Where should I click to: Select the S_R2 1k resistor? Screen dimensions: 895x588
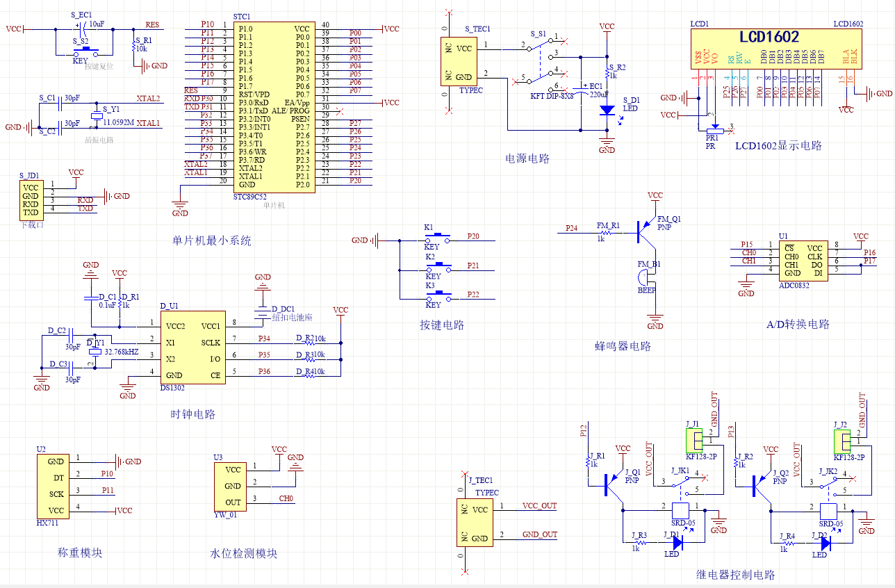pyautogui.click(x=607, y=72)
